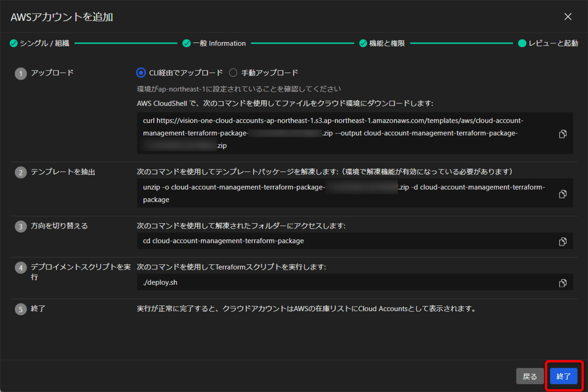Go to 機能と権限 step
This screenshot has height=392, width=588.
(382, 43)
